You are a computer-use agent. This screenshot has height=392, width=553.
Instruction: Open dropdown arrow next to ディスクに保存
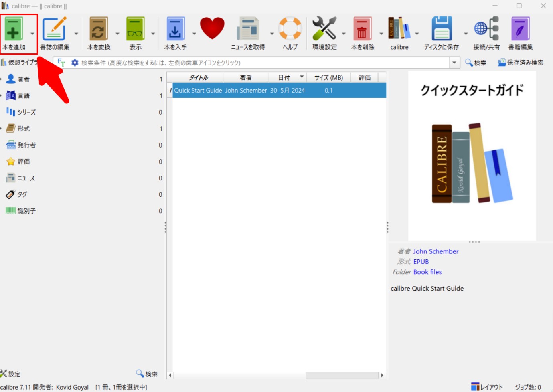[466, 34]
